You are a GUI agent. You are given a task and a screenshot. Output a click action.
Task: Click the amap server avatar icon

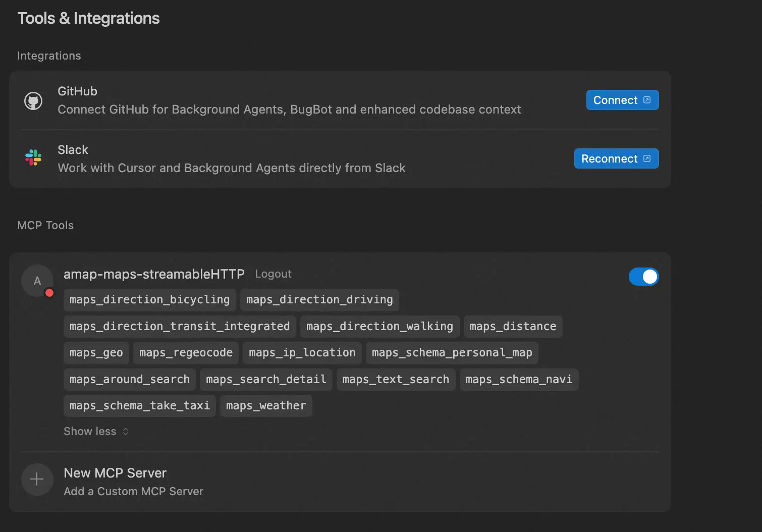point(37,281)
